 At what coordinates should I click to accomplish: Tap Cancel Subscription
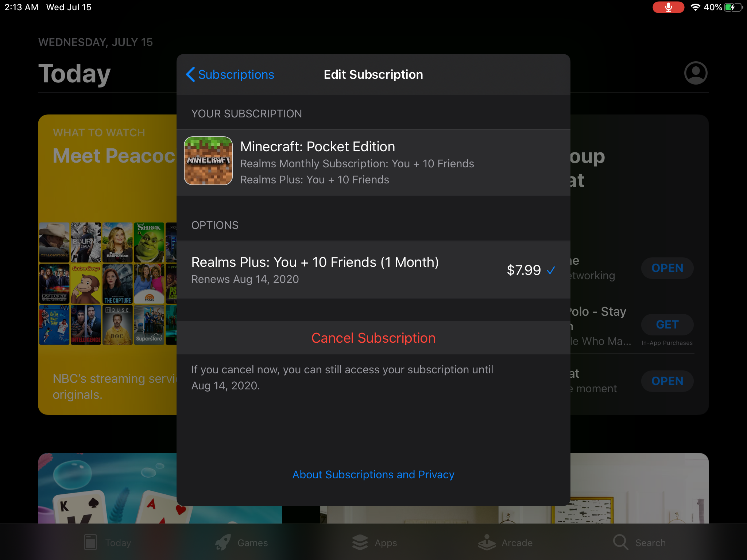pos(373,338)
